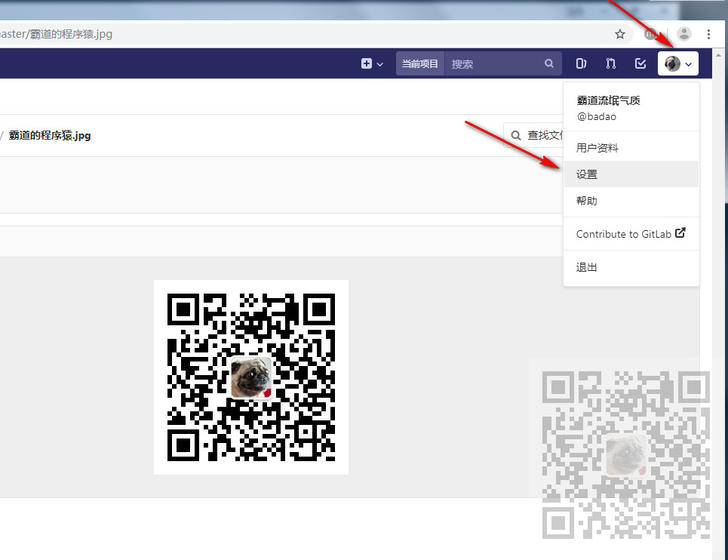This screenshot has width=728, height=560.
Task: Open the to-do checkmark icon
Action: click(640, 63)
